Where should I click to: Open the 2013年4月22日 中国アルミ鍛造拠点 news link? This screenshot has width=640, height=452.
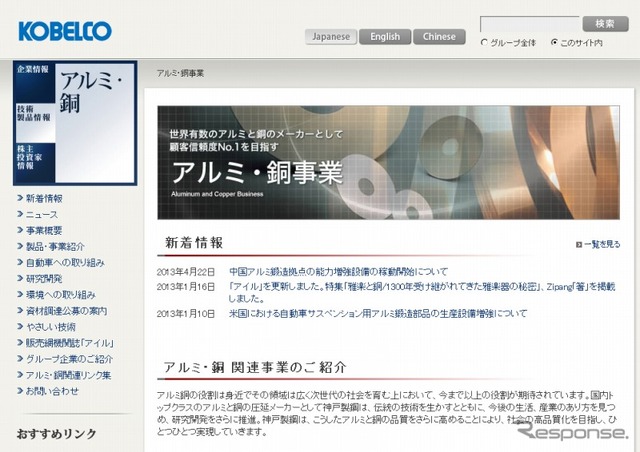338,272
